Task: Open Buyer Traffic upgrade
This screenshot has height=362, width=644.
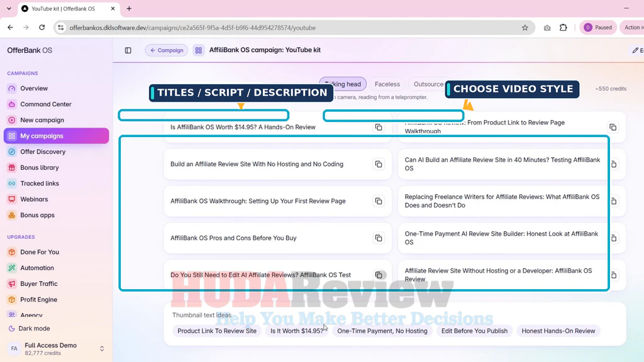Action: 56,283
